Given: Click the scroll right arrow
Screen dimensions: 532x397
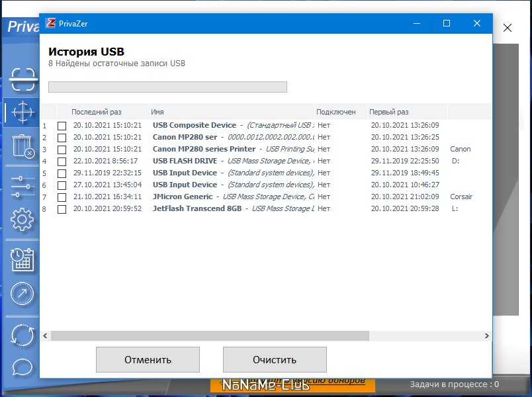Looking at the screenshot, I should [x=486, y=335].
